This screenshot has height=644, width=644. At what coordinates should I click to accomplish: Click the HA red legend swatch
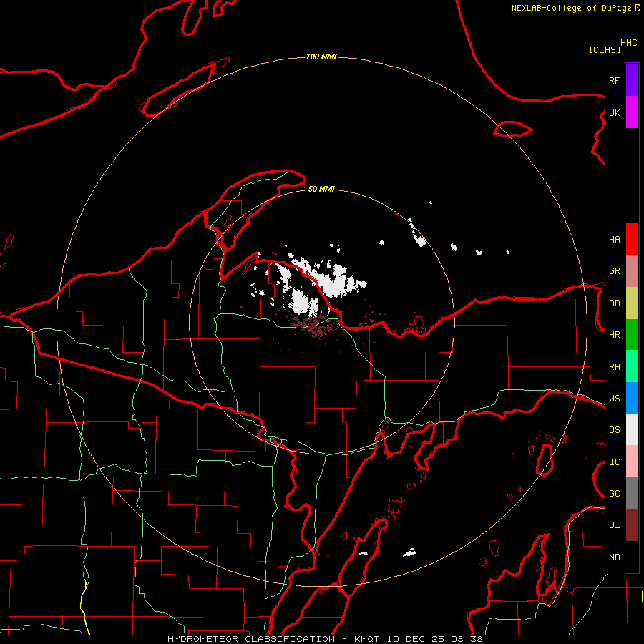point(632,239)
